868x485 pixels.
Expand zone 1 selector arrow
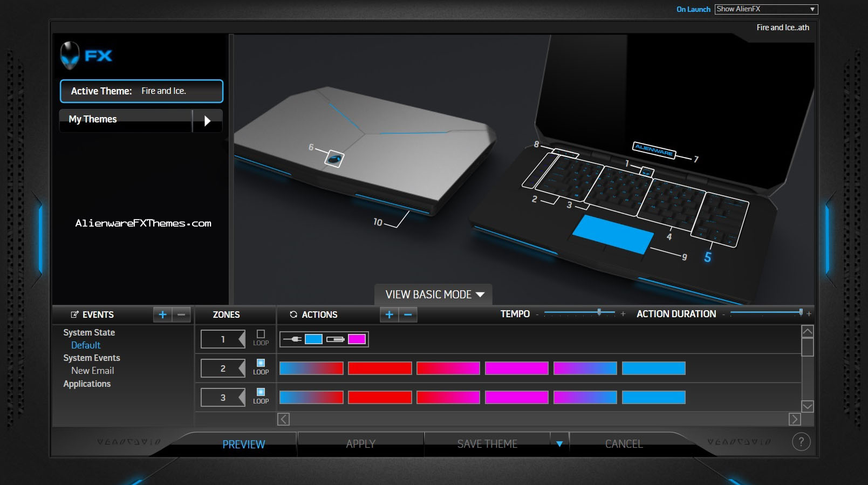[242, 339]
